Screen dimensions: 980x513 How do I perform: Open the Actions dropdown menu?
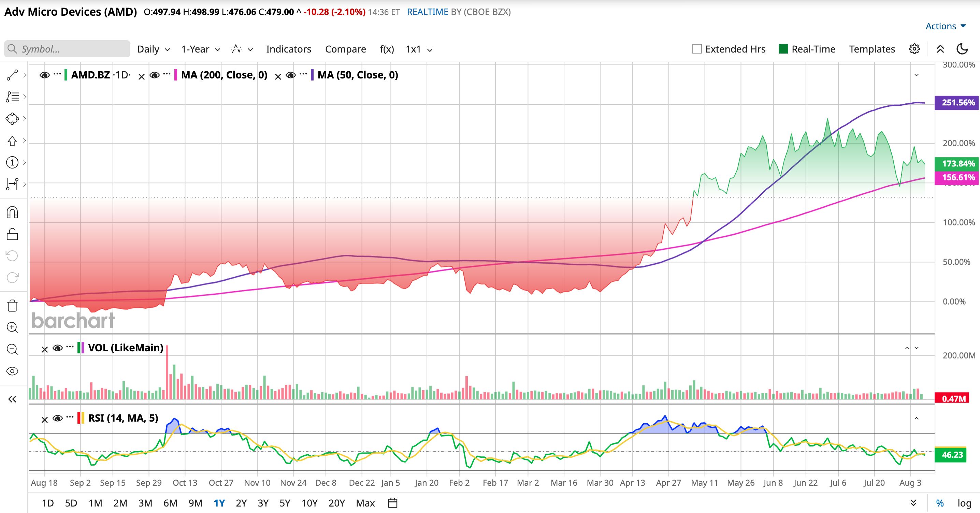point(946,26)
